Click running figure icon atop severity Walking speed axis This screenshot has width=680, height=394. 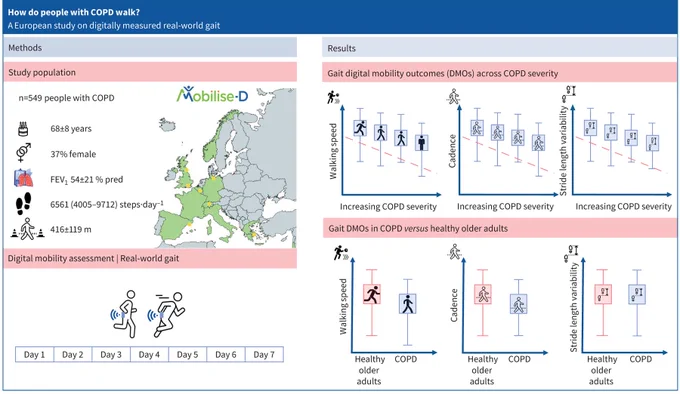(333, 98)
